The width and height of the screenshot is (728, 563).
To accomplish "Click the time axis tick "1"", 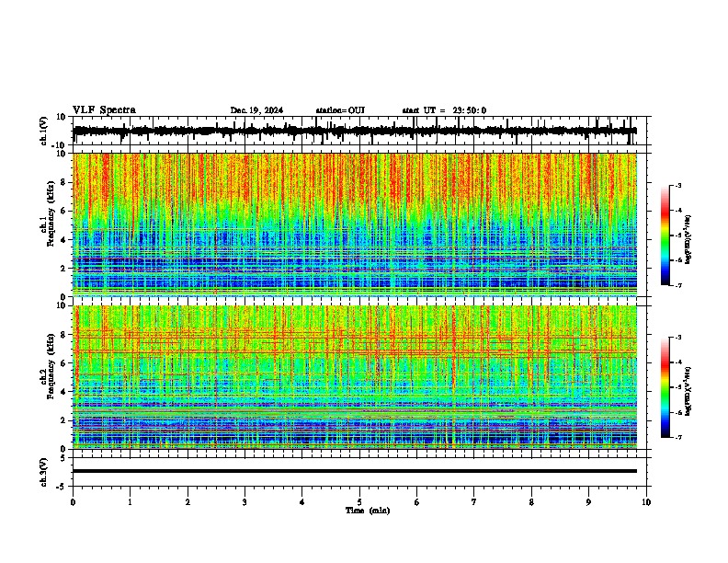I will click(130, 502).
